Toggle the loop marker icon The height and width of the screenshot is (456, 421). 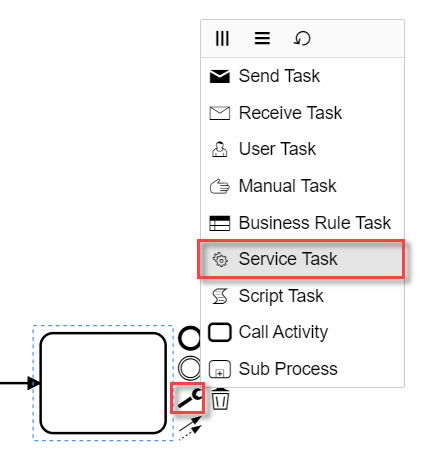pyautogui.click(x=302, y=38)
